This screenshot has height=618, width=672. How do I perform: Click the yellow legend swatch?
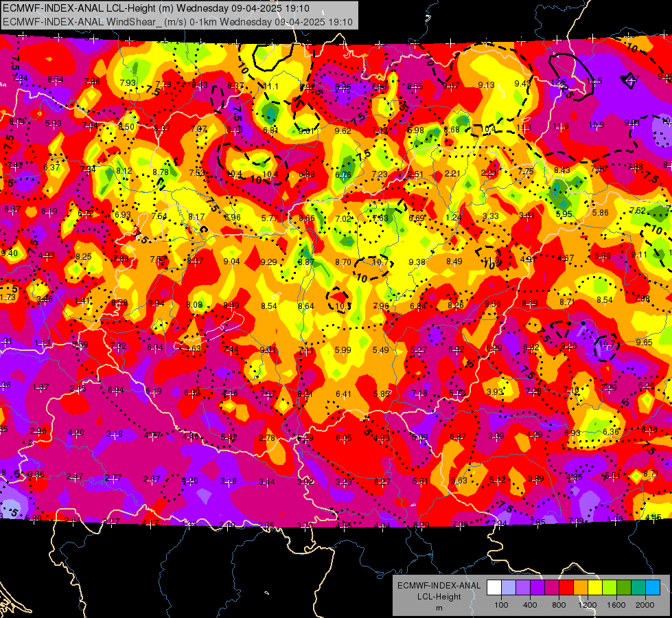[595, 588]
